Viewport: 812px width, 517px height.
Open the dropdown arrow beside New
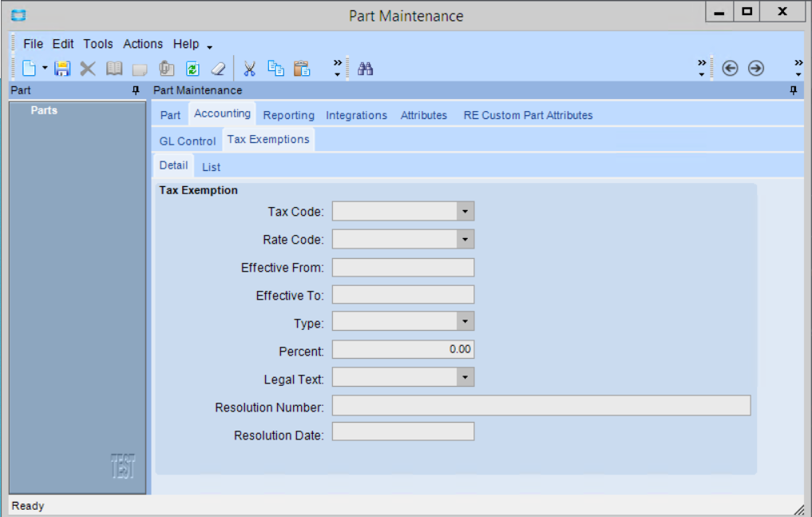(x=45, y=68)
